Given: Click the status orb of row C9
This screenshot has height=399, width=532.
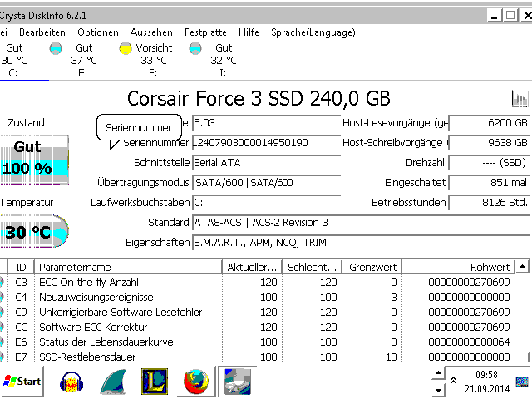Looking at the screenshot, I should point(2,313).
